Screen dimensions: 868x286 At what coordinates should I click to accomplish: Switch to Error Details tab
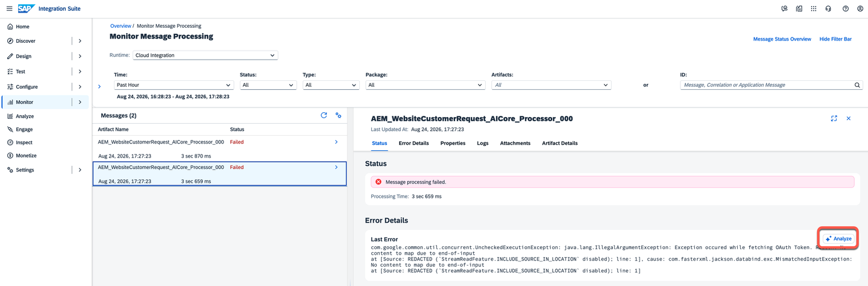pyautogui.click(x=414, y=143)
